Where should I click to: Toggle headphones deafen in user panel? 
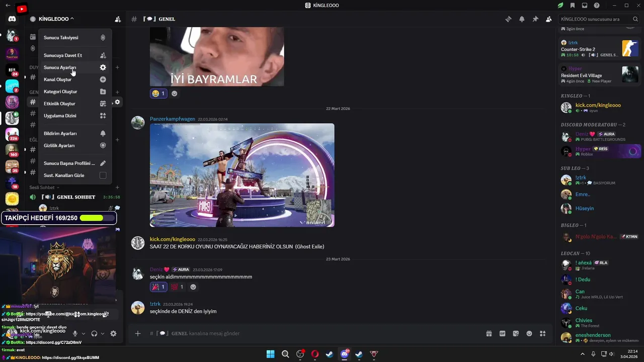(x=94, y=333)
